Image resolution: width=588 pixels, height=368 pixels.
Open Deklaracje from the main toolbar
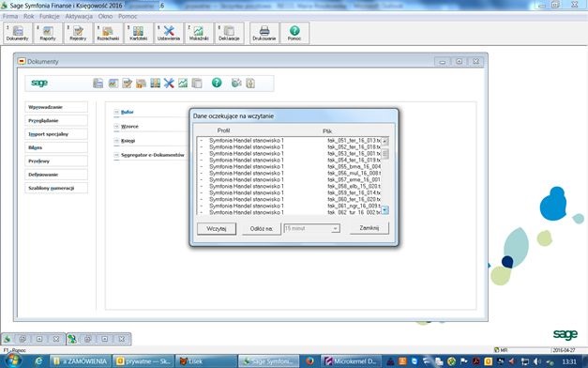tap(229, 33)
